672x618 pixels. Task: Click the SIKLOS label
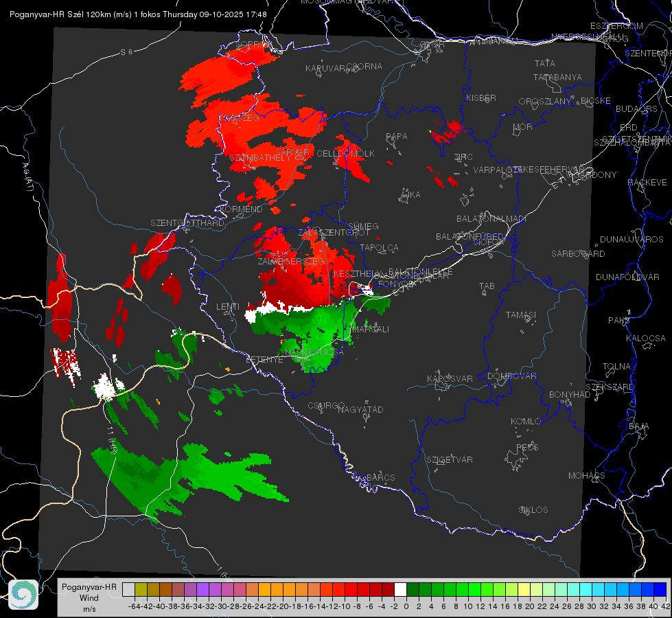point(533,510)
